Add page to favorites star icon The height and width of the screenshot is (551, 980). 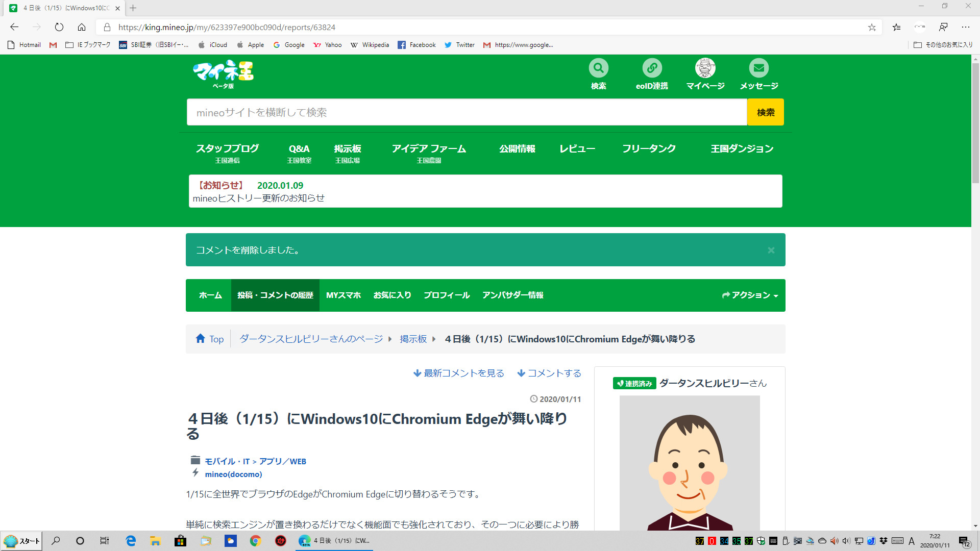(872, 27)
